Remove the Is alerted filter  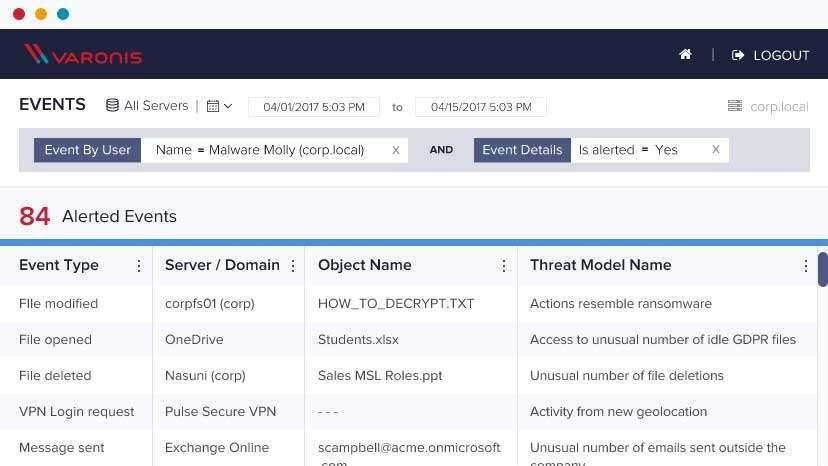pos(716,150)
